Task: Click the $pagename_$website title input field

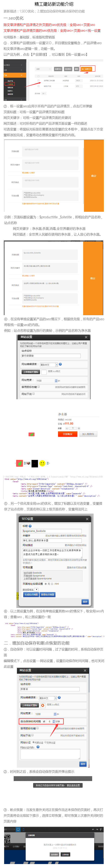Action: [x=52, y=531]
